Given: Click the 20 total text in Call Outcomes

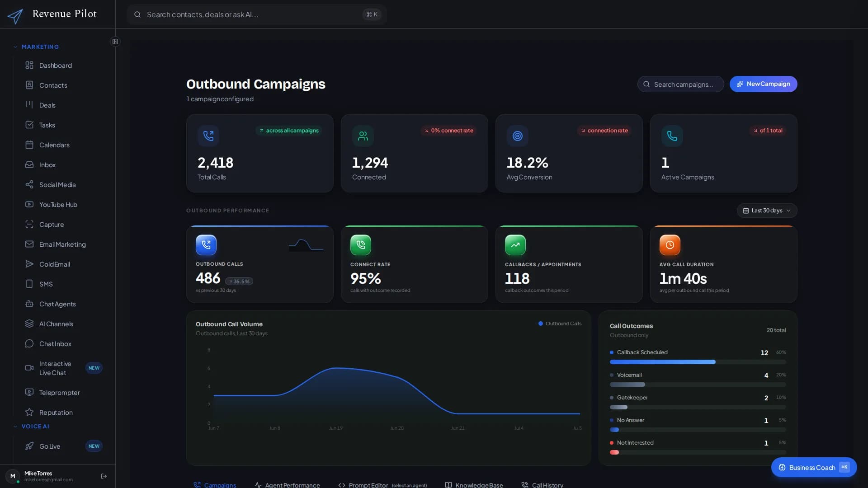Looking at the screenshot, I should click(776, 330).
